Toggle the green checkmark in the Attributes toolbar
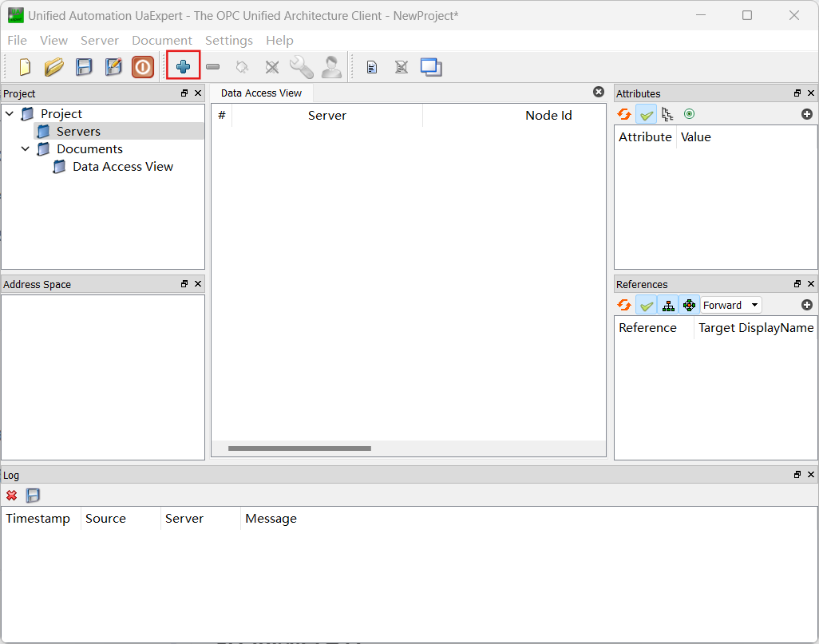This screenshot has height=644, width=819. (646, 114)
